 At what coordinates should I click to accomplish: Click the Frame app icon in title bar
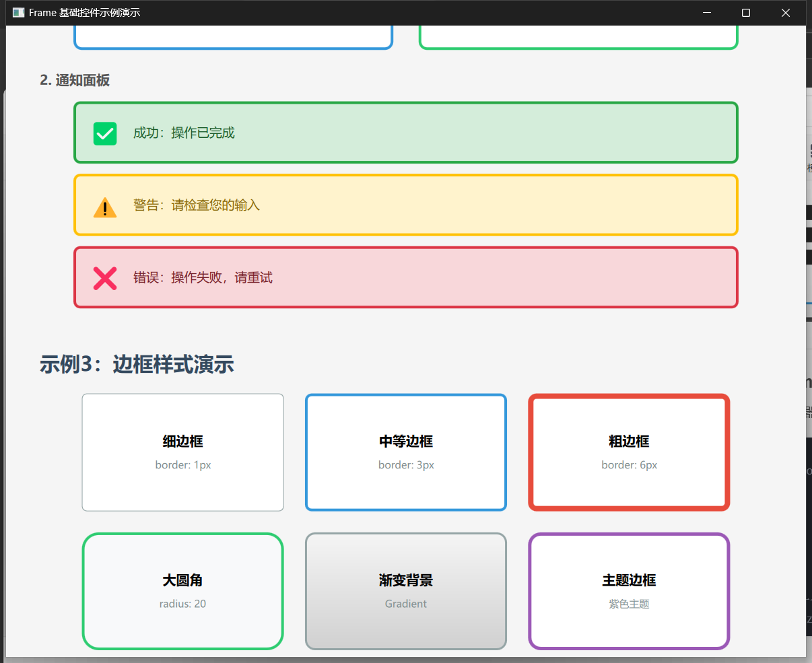point(18,12)
